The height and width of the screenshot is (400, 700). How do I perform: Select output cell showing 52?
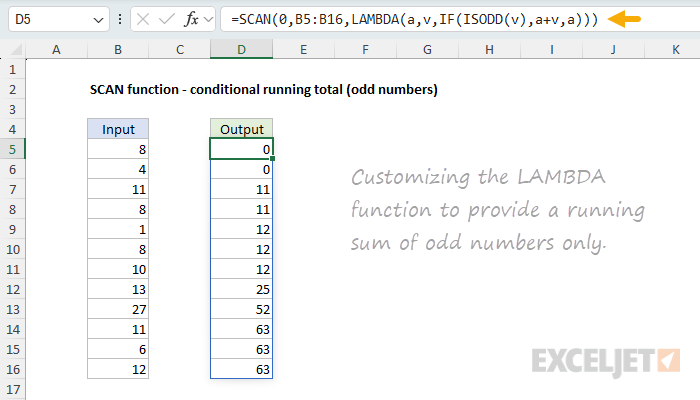(x=241, y=309)
